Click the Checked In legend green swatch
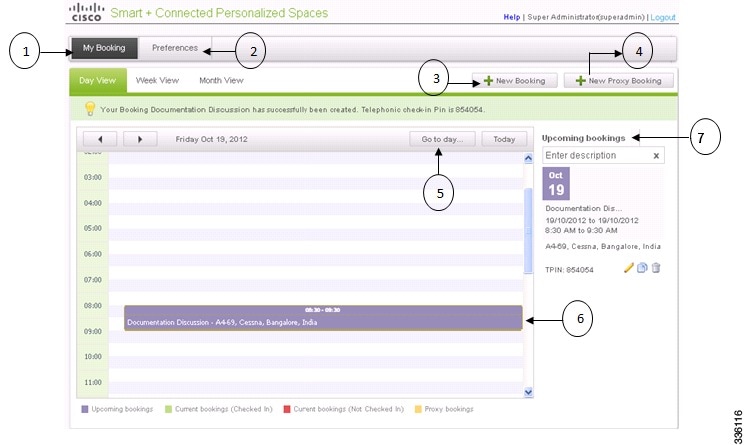The width and height of the screenshot is (747, 445). click(168, 409)
